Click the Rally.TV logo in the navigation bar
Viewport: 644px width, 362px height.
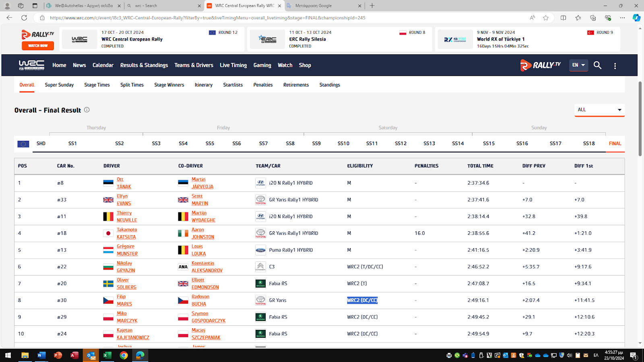coord(541,65)
